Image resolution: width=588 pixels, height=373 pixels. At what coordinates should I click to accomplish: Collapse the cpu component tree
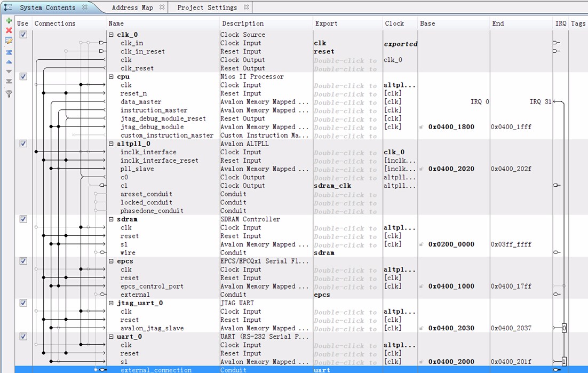111,76
